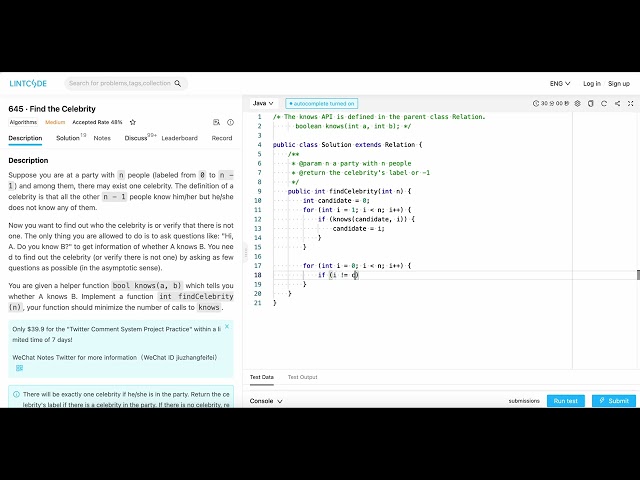Click the fullscreen editor icon
The height and width of the screenshot is (480, 640).
point(631,104)
